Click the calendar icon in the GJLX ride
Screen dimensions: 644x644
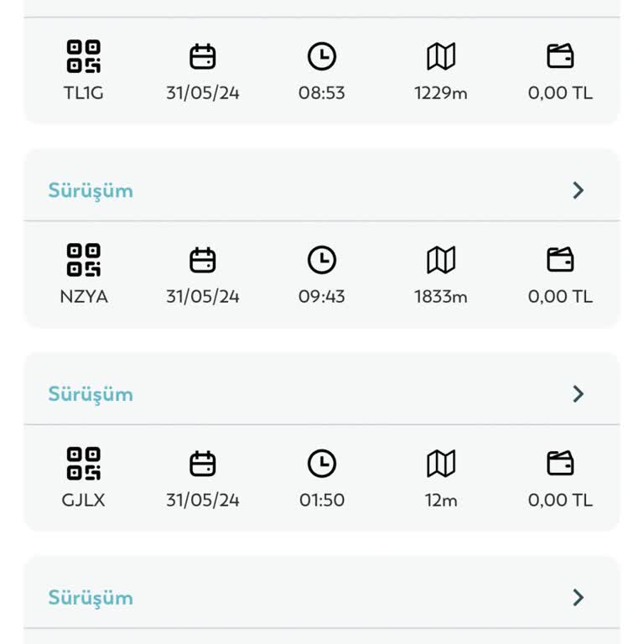(x=203, y=464)
